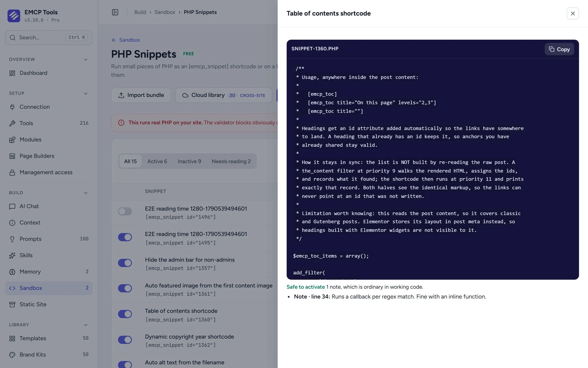This screenshot has width=588, height=368.
Task: Click the Page Builders layout icon
Action: (12, 156)
